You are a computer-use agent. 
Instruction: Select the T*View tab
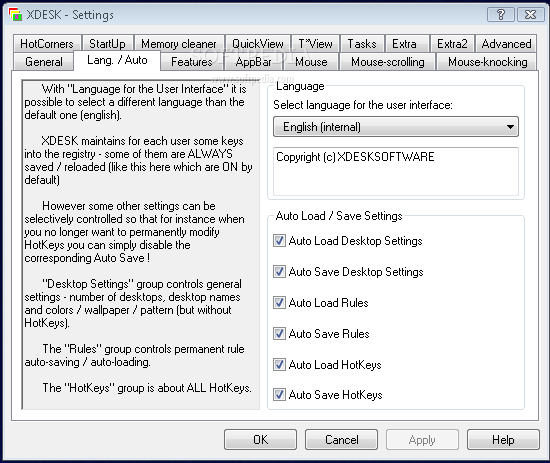coord(315,44)
